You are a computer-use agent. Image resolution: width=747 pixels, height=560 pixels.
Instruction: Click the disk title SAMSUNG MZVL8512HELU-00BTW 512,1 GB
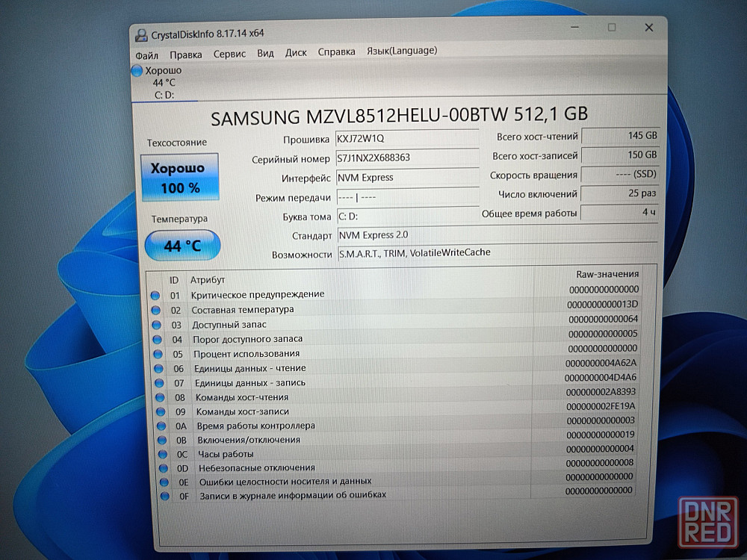(x=399, y=116)
